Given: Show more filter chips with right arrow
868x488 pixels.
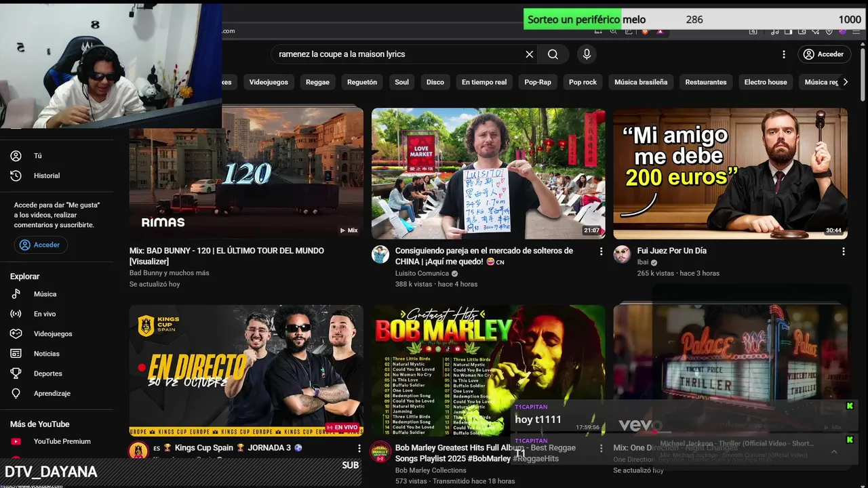Looking at the screenshot, I should click(x=845, y=82).
